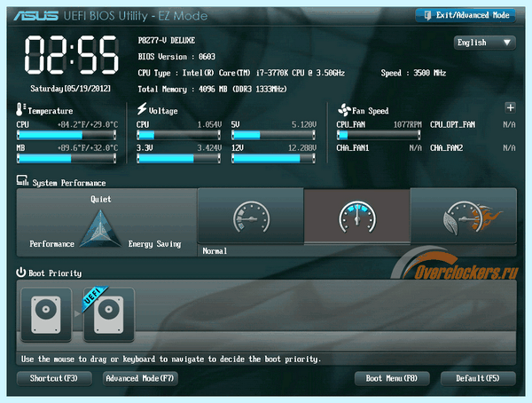Click the Normal mode status label
532x403 pixels.
215,251
